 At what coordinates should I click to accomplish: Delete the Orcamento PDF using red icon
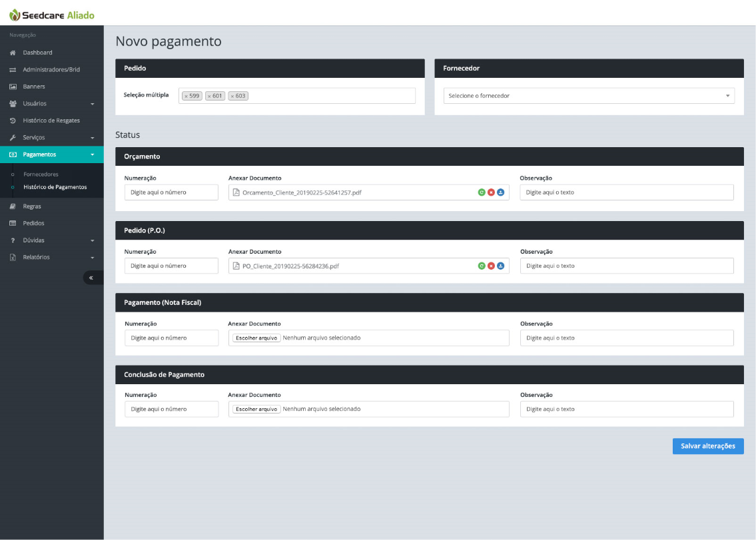[491, 192]
